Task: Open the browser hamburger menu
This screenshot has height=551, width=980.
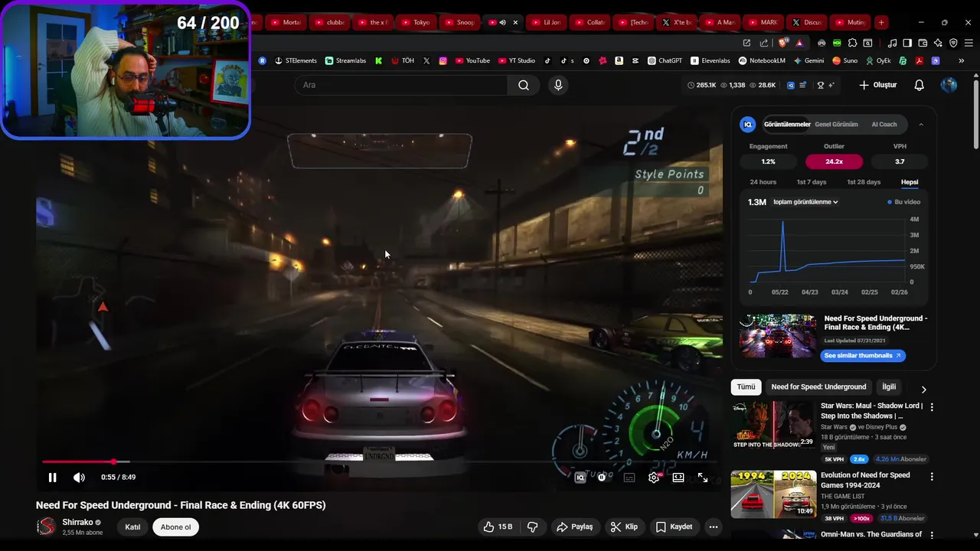Action: (x=969, y=43)
